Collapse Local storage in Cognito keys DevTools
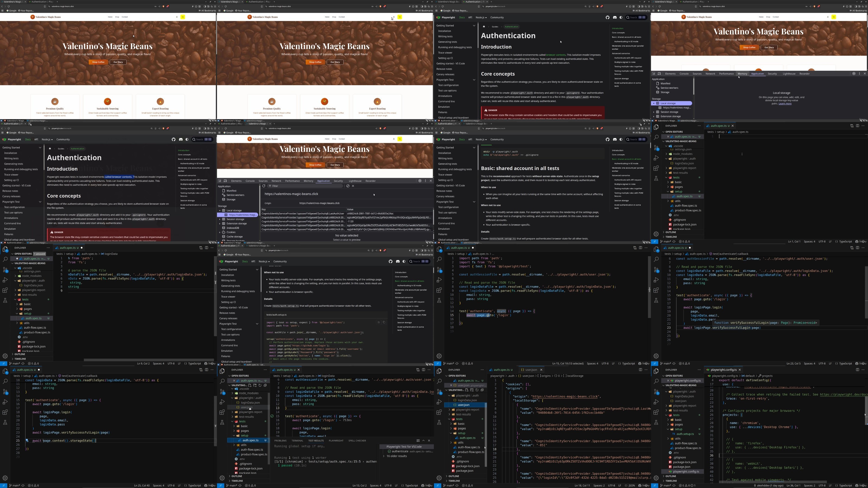This screenshot has height=488, width=868. 220,210
